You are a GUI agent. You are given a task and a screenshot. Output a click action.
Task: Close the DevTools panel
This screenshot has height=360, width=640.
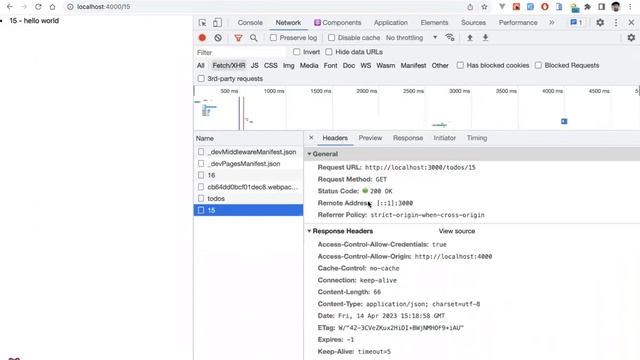pos(631,23)
